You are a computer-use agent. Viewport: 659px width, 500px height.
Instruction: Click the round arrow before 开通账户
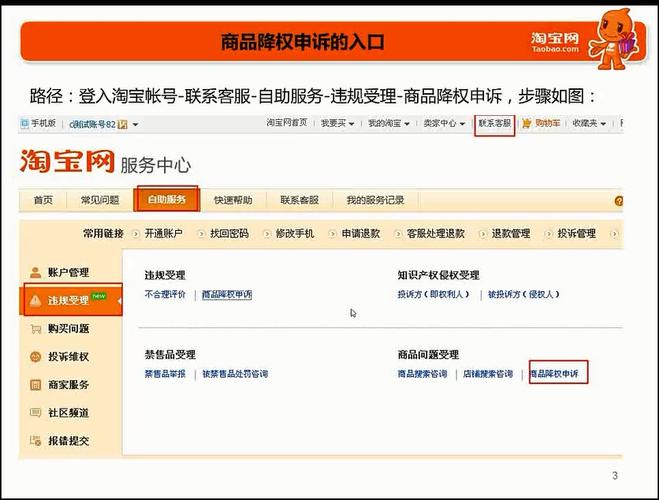coord(135,234)
